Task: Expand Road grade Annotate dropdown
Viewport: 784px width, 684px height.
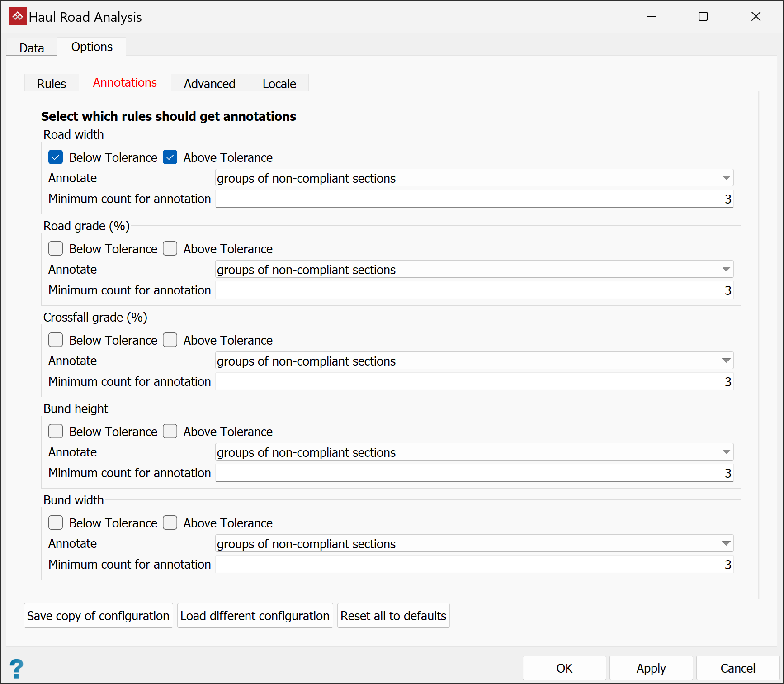Action: point(474,270)
